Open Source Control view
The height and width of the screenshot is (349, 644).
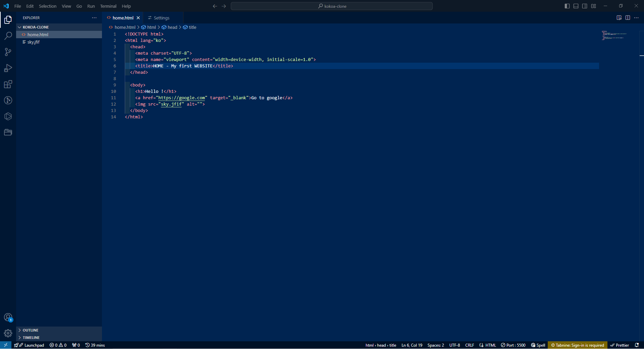tap(8, 52)
